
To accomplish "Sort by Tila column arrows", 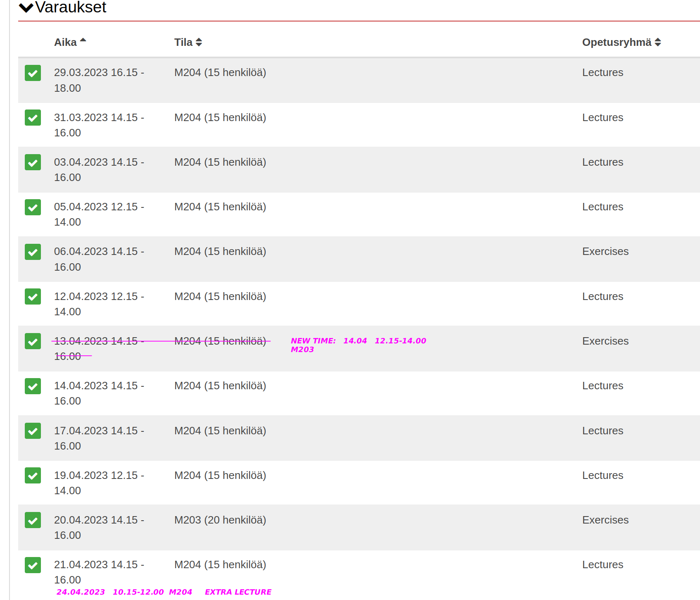I will (x=199, y=42).
